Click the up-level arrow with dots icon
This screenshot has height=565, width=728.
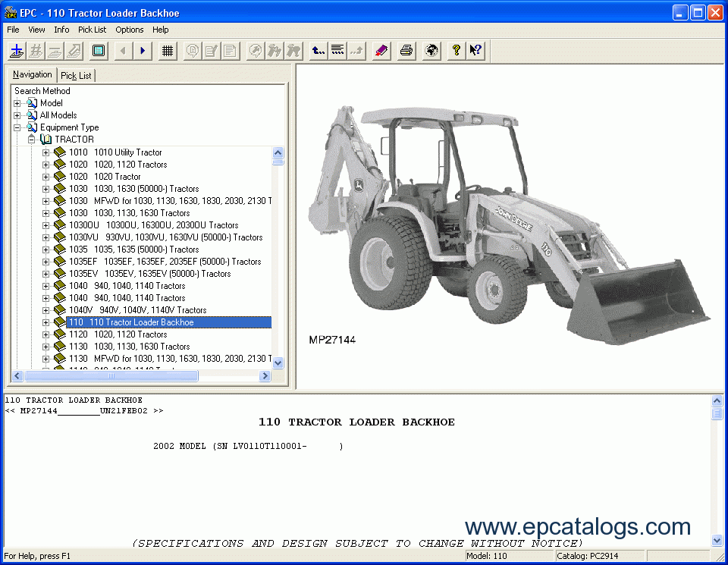318,51
